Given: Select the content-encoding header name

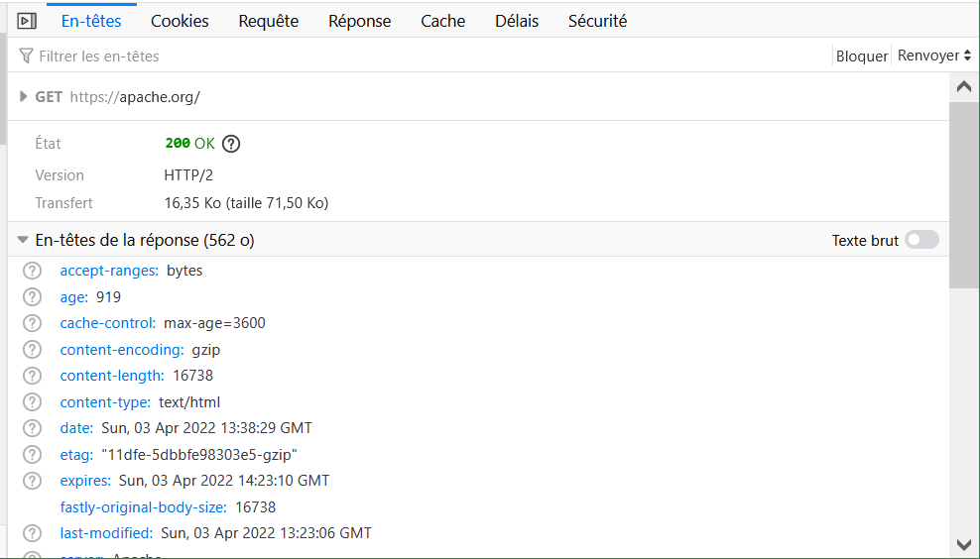Looking at the screenshot, I should 122,350.
